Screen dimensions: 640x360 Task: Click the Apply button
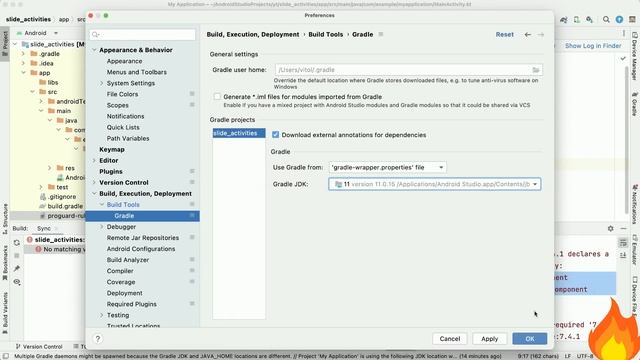(489, 339)
